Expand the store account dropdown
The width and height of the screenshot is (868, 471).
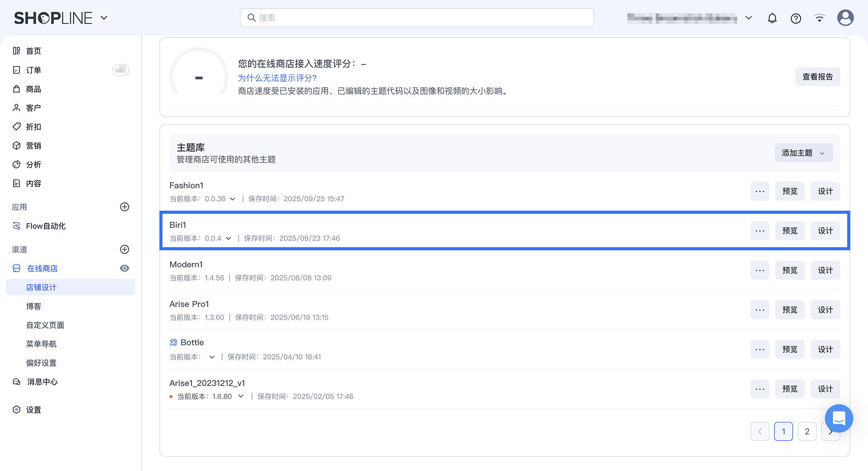click(749, 18)
